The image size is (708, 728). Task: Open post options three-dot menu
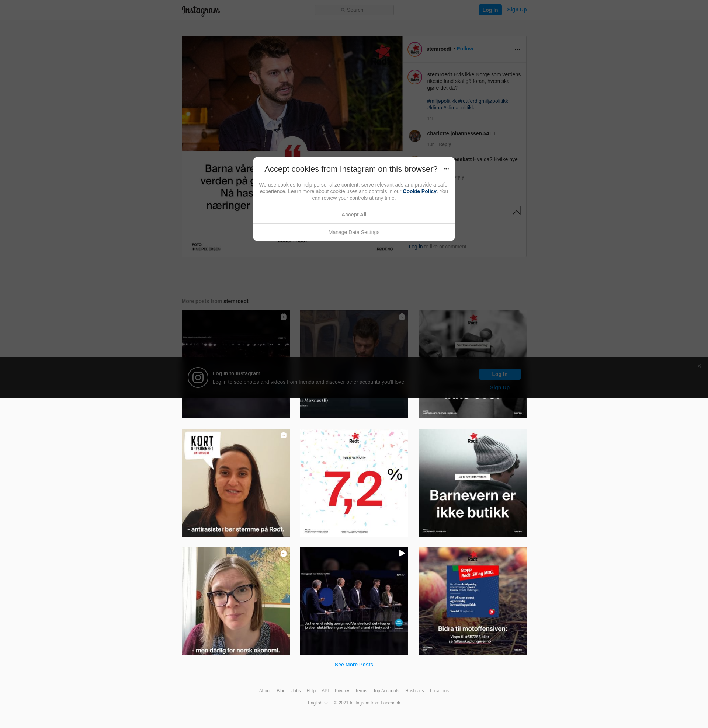[x=517, y=49]
